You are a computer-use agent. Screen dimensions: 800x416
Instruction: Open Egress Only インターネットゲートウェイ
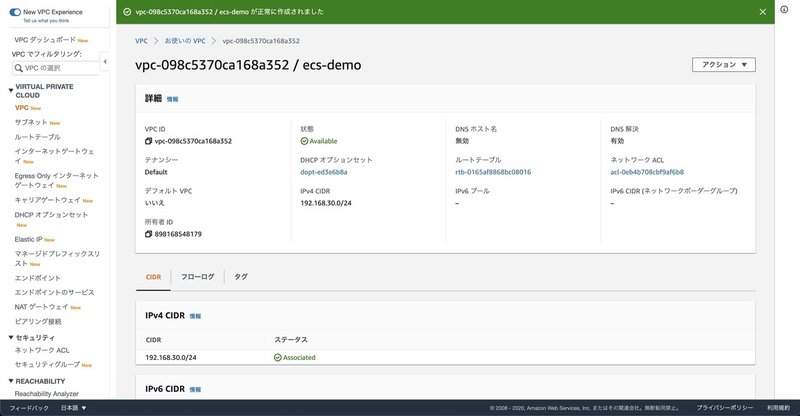(56, 180)
